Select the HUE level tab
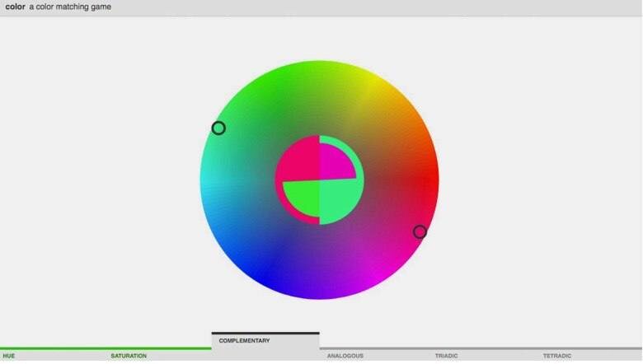643x364 pixels. point(9,356)
